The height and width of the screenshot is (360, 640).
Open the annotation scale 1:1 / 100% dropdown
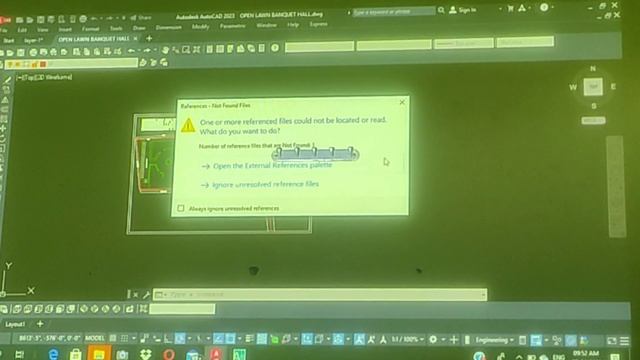point(407,339)
